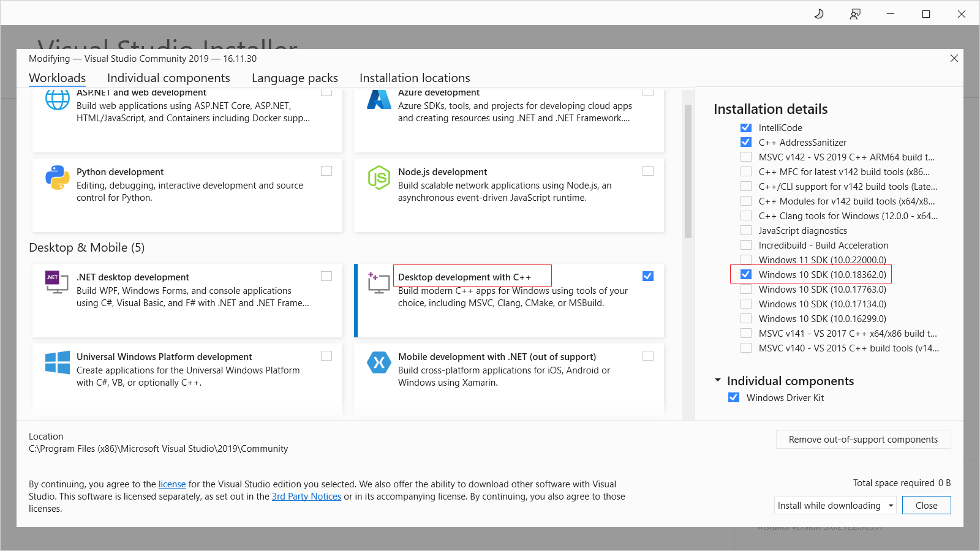
Task: Check the Python development workload checkbox
Action: pos(326,171)
